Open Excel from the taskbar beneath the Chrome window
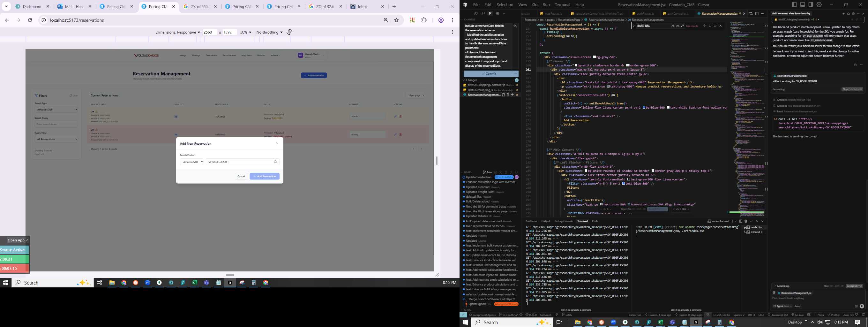The image size is (868, 327). (x=195, y=283)
